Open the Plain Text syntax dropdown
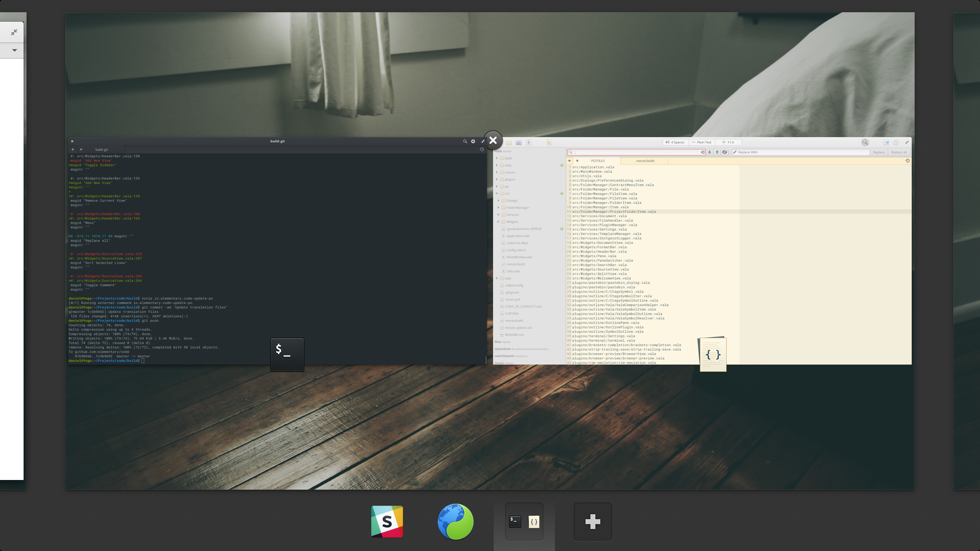980x551 pixels. point(702,142)
